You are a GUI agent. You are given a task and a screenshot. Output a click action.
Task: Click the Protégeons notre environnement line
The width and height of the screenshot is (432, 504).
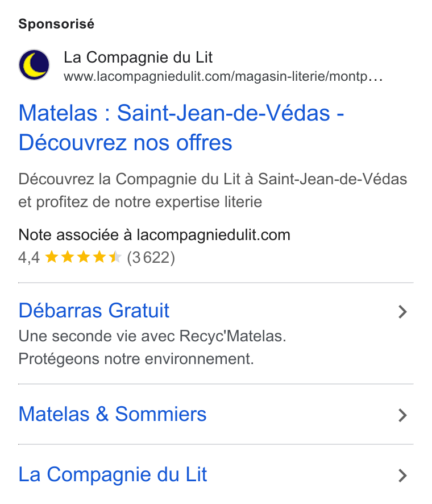tap(136, 359)
